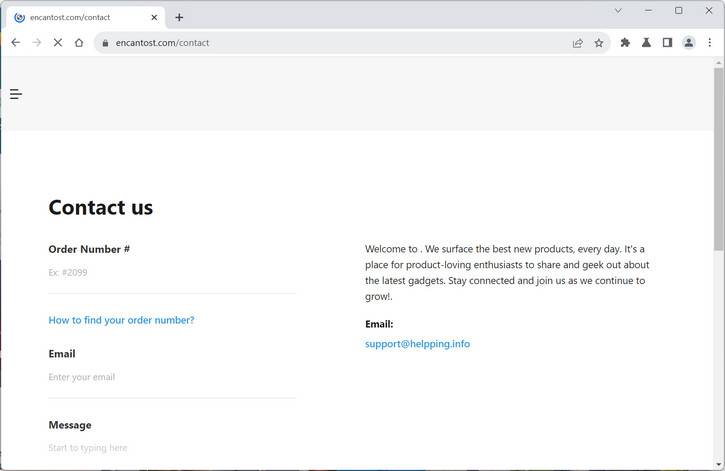Image resolution: width=725 pixels, height=471 pixels.
Task: Select the encantost.com/contact tab
Action: pyautogui.click(x=80, y=17)
